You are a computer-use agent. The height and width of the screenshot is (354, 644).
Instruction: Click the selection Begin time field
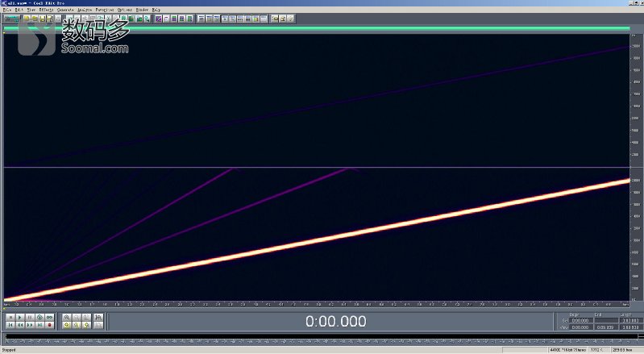click(580, 320)
